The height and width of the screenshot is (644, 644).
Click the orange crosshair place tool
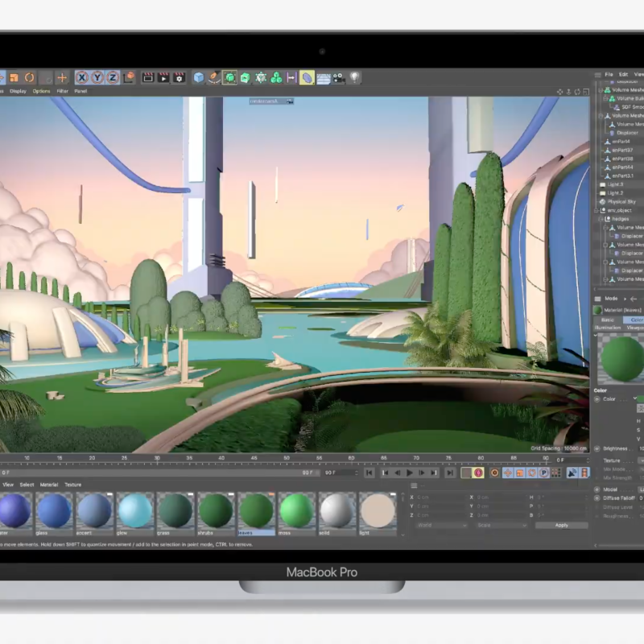coord(62,77)
